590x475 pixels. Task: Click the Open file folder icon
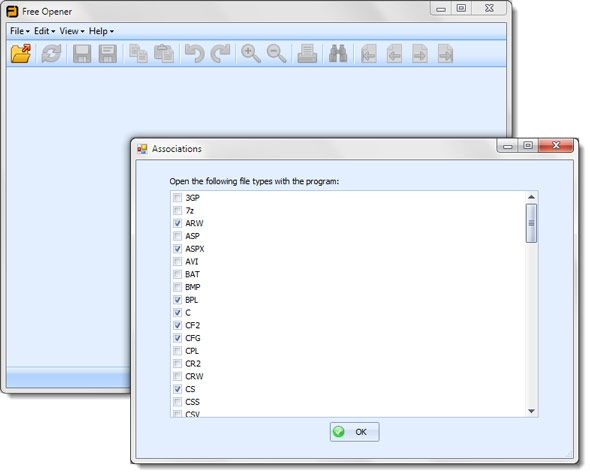tap(21, 53)
